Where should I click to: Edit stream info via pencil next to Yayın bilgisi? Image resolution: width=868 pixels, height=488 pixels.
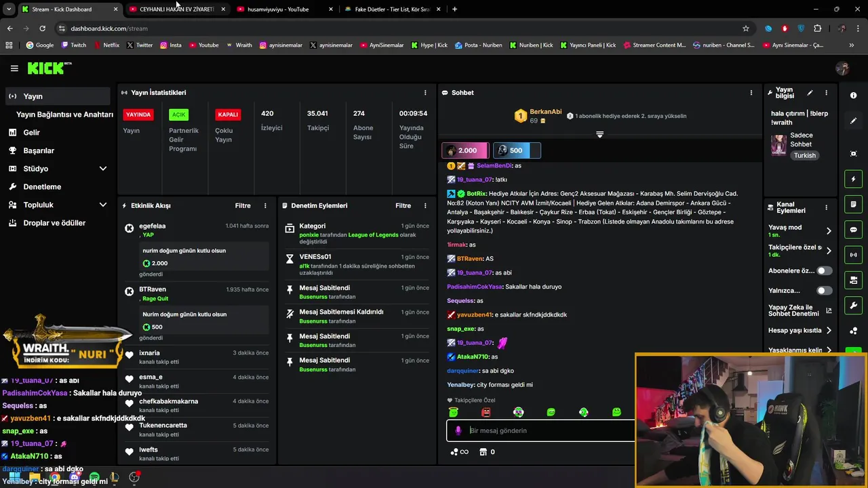tap(810, 93)
